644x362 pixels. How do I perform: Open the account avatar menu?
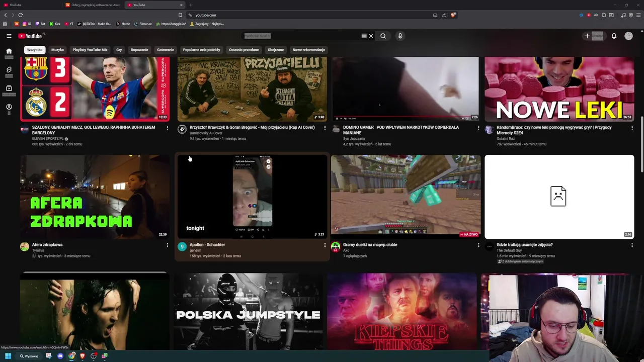point(628,36)
